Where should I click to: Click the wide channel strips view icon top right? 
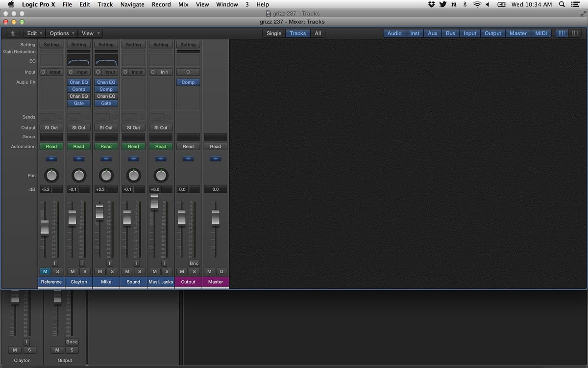coord(575,33)
